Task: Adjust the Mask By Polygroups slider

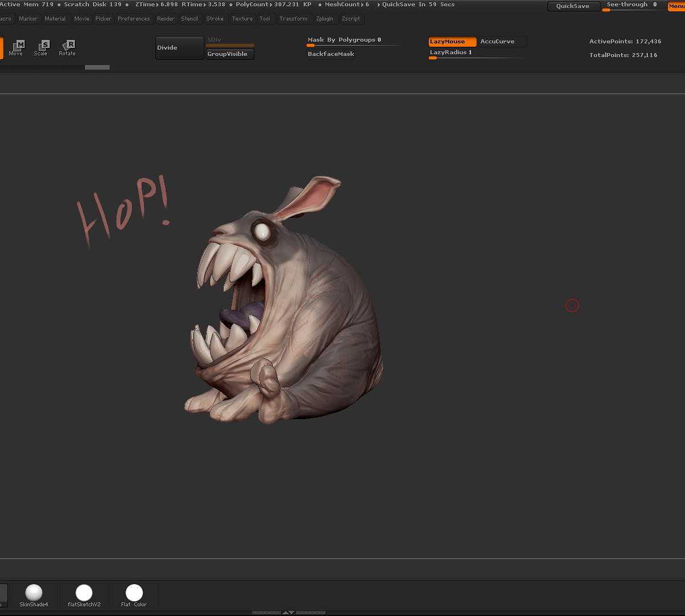Action: (x=354, y=42)
